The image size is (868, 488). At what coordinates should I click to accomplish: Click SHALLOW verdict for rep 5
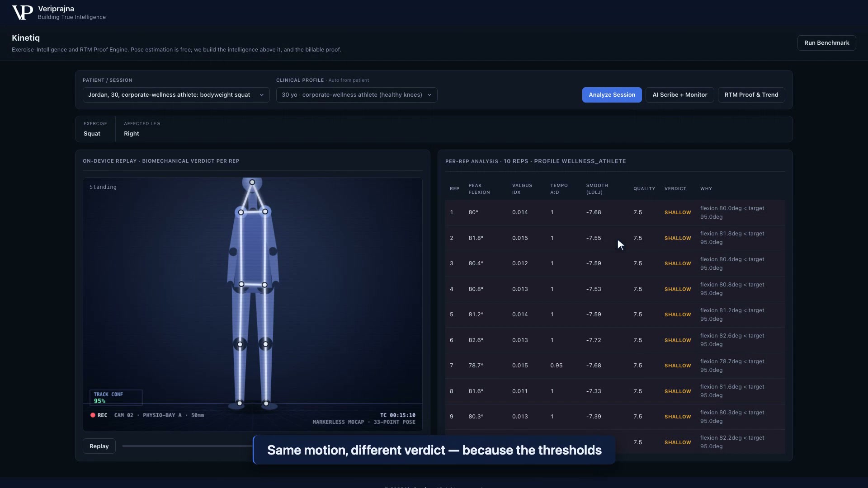[x=678, y=314]
